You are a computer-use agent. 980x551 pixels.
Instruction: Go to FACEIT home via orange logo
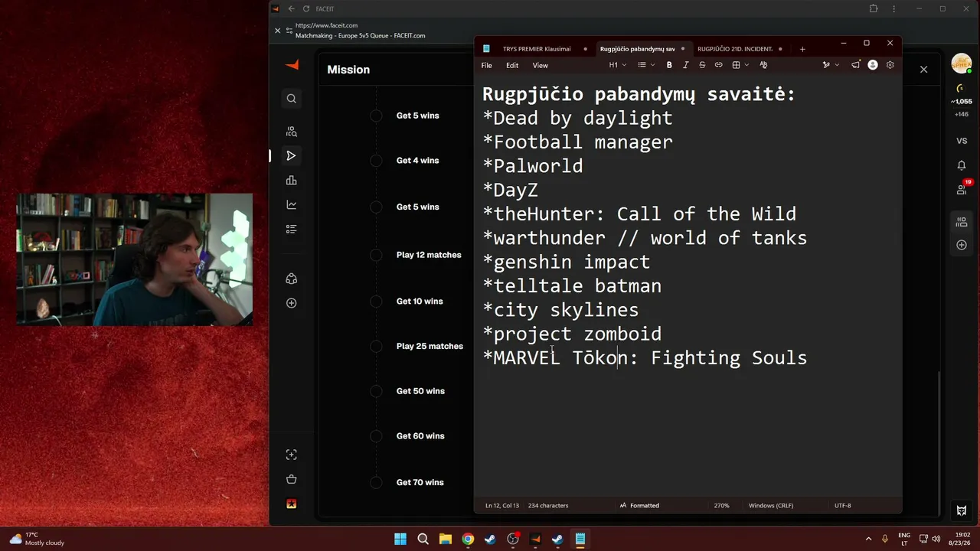pos(291,66)
